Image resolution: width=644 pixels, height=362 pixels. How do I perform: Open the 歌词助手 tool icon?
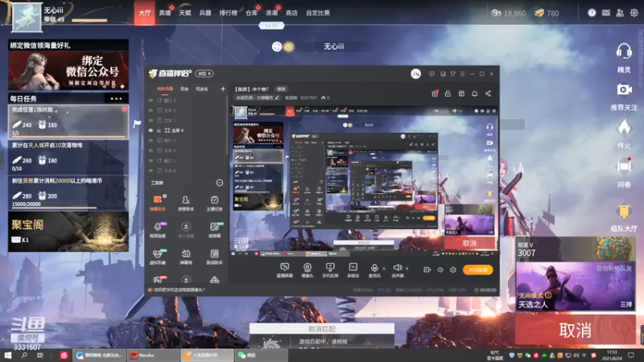pyautogui.click(x=214, y=257)
